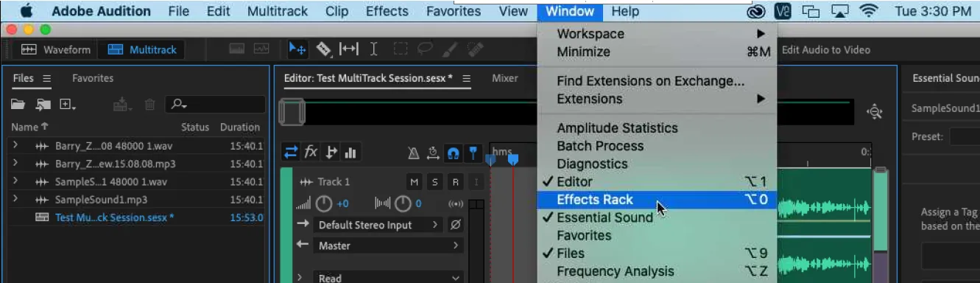Image resolution: width=980 pixels, height=283 pixels.
Task: Solo Track 1 with S button
Action: (435, 182)
